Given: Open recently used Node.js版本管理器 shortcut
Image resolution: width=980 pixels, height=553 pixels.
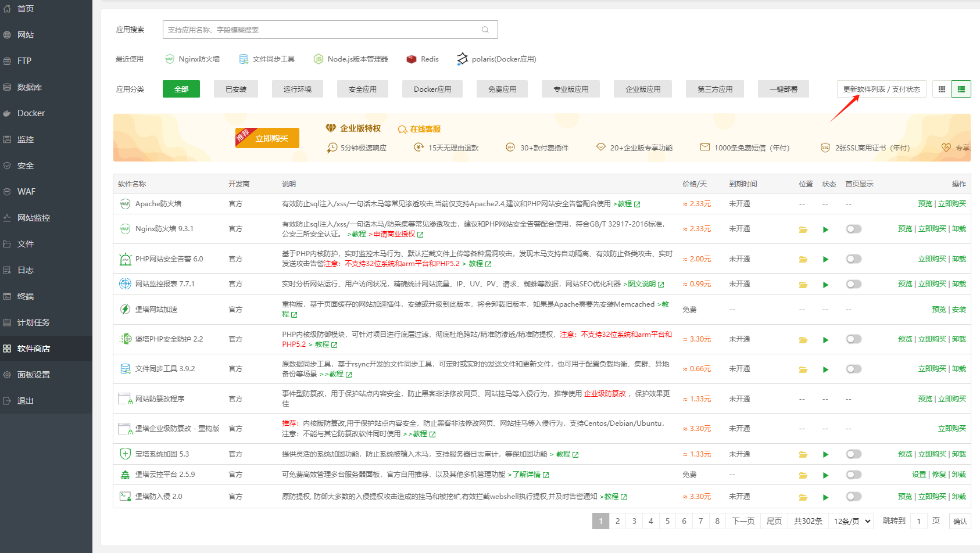Looking at the screenshot, I should (350, 59).
